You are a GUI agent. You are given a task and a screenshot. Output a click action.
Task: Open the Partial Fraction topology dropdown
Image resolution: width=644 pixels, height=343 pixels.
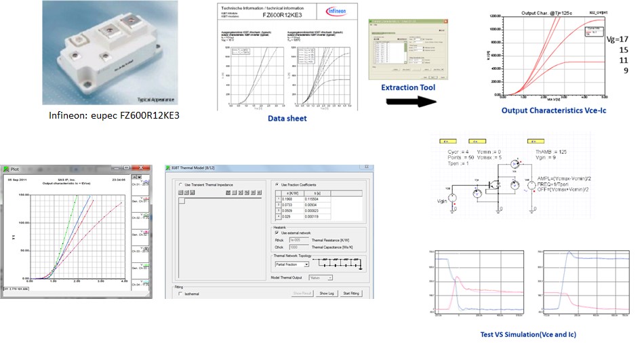(291, 264)
